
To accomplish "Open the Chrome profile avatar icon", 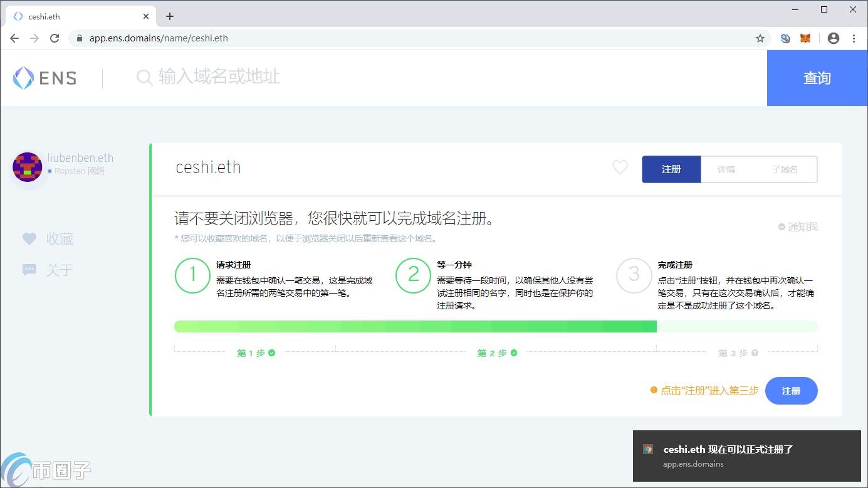I will (x=834, y=38).
